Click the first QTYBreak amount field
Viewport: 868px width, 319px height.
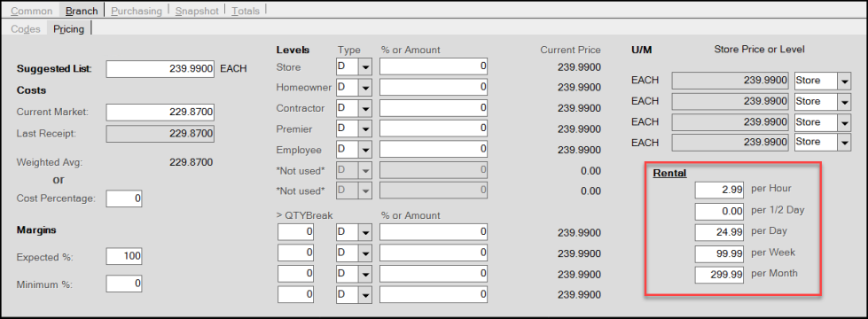tap(434, 232)
